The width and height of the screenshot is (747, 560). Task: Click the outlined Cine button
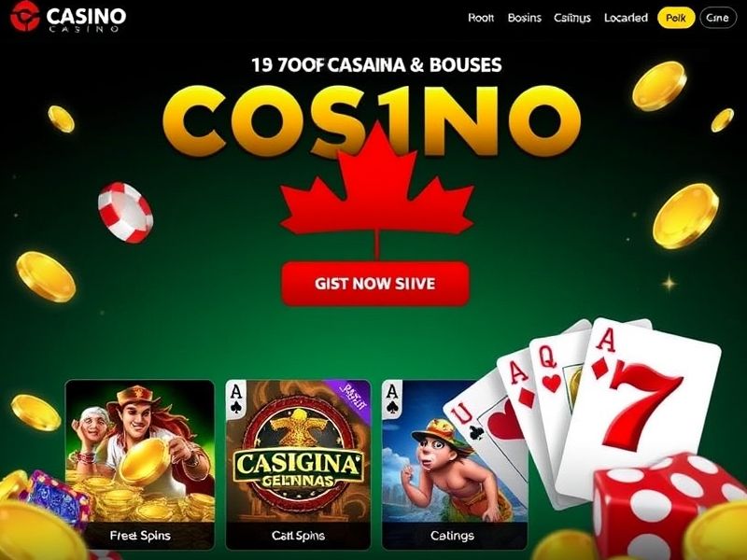(x=718, y=18)
